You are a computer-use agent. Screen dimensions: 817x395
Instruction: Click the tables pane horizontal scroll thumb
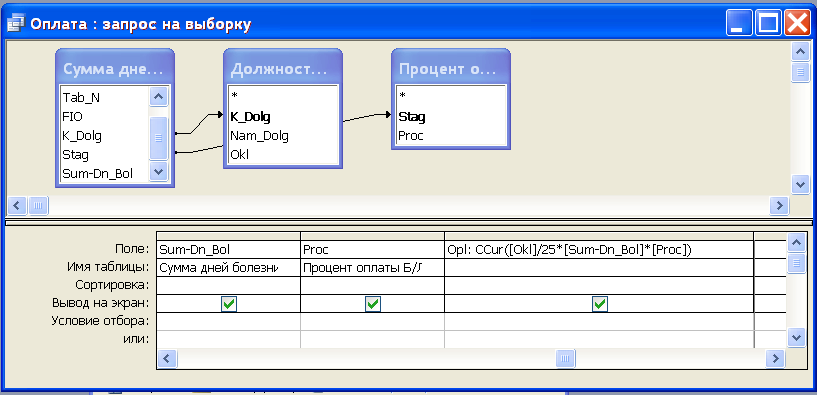point(38,205)
